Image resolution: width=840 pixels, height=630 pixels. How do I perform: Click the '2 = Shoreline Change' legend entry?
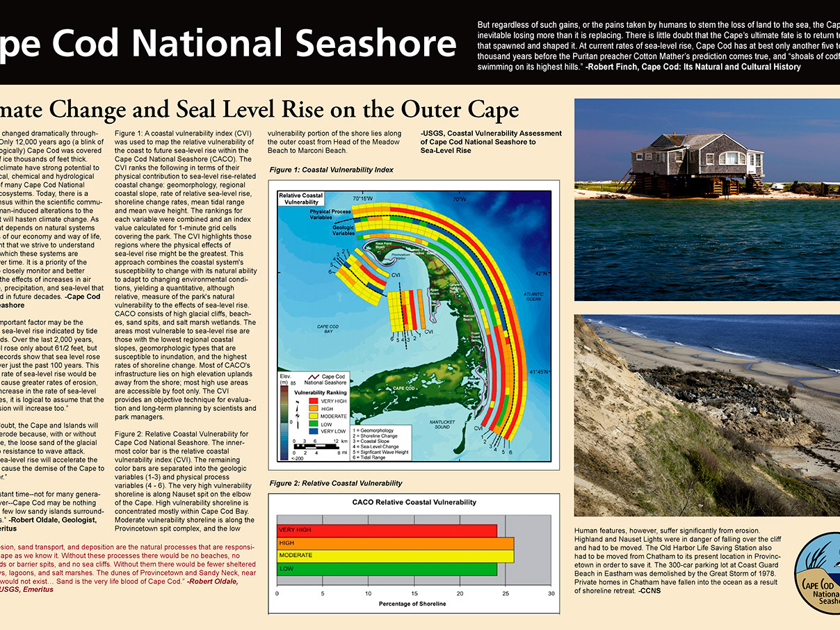tap(375, 436)
